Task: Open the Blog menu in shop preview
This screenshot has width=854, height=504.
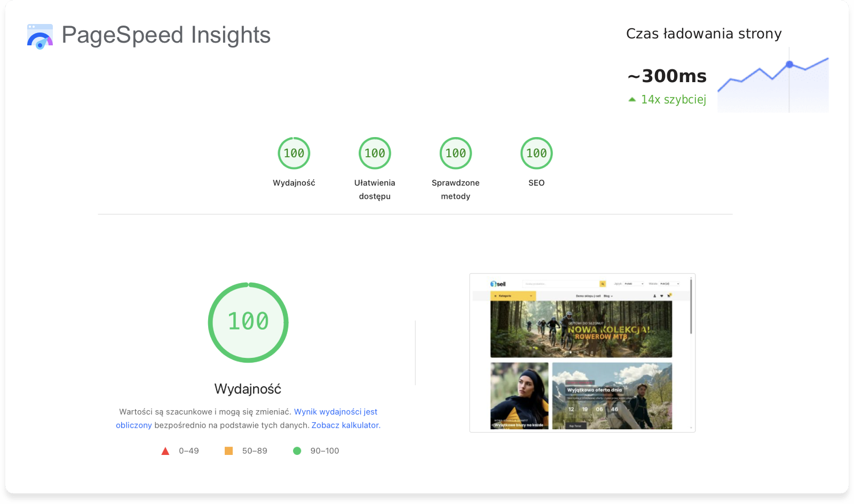Action: (608, 295)
